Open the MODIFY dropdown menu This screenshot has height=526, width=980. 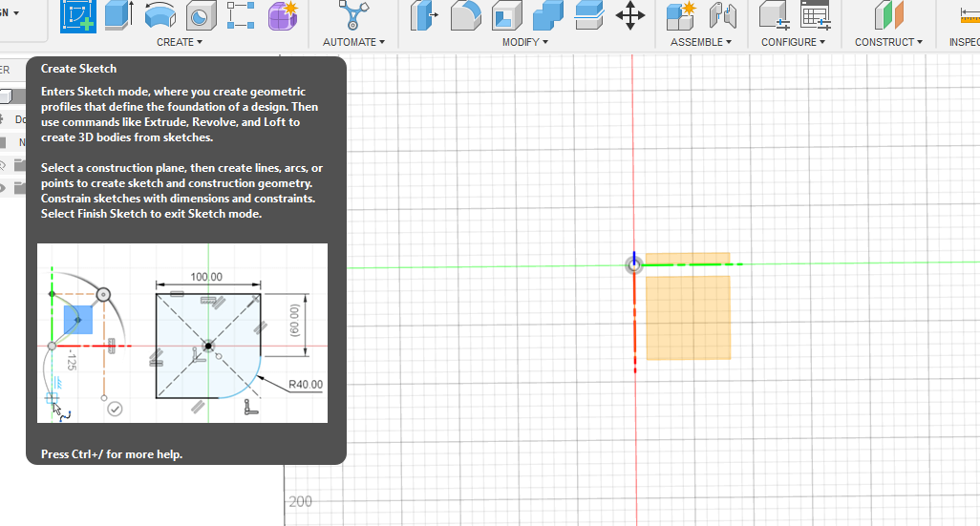[525, 42]
